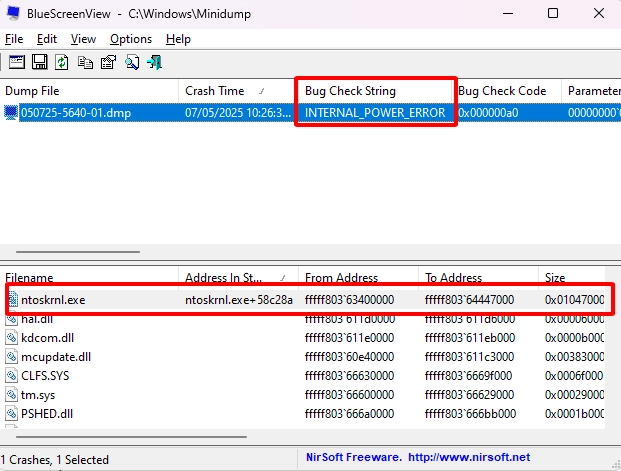Sort by the Dump File column header
Viewport: 621px width, 471px height.
point(90,91)
